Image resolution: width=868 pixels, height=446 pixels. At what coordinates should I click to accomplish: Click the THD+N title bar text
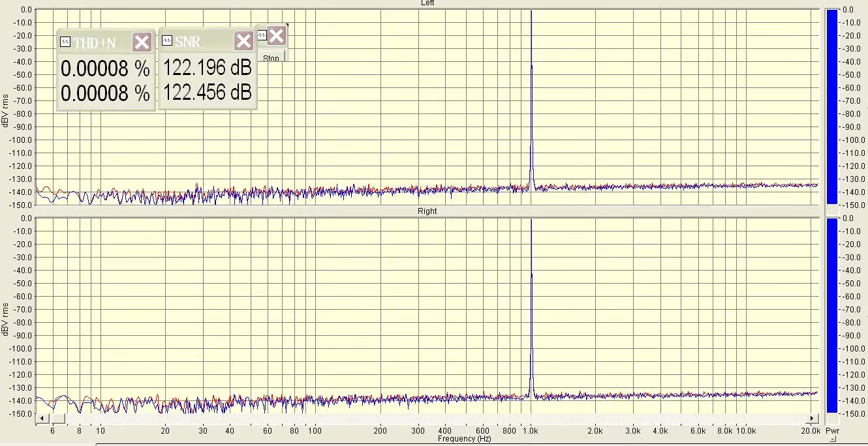pyautogui.click(x=95, y=43)
